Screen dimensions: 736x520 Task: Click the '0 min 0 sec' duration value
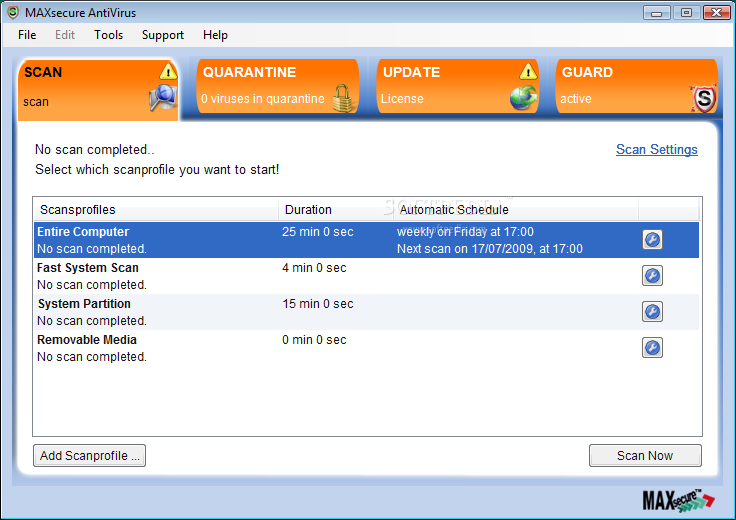(x=314, y=340)
